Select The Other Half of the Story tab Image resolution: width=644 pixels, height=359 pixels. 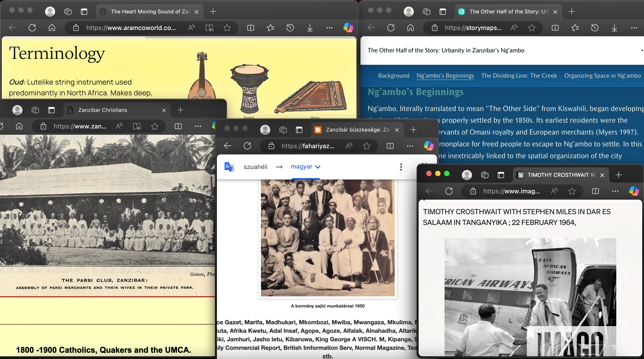508,11
